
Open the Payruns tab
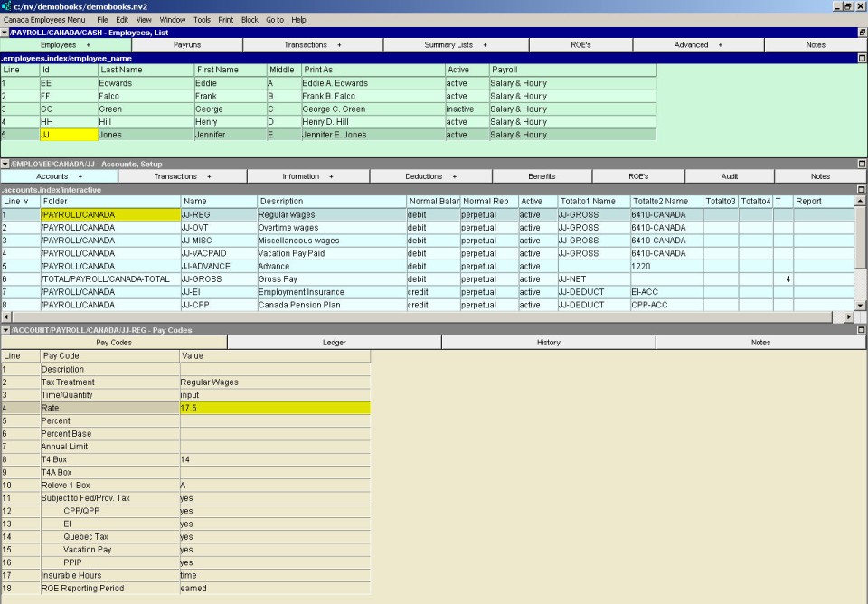pyautogui.click(x=187, y=44)
